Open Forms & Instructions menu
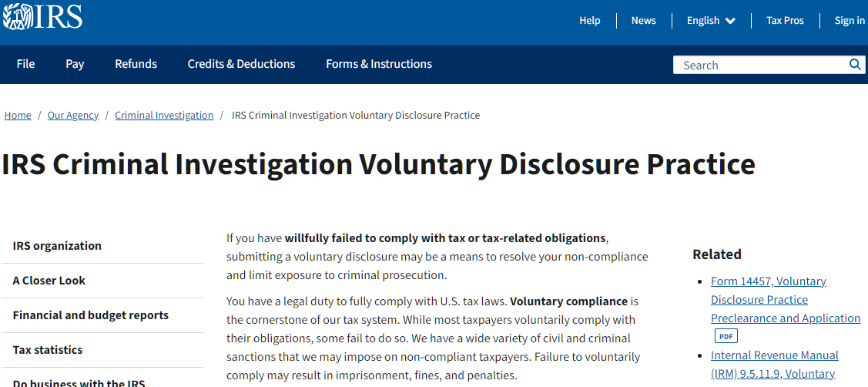This screenshot has height=387, width=868. (379, 64)
